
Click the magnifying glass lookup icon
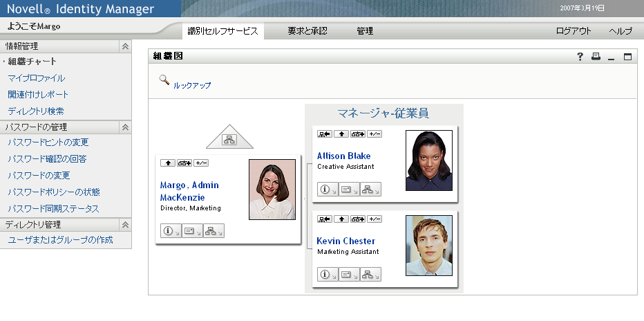point(164,80)
